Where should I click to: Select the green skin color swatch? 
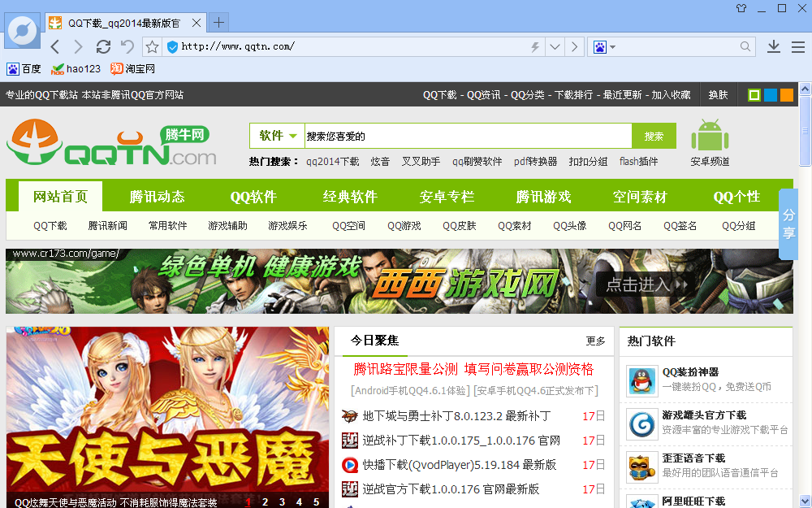pyautogui.click(x=754, y=95)
